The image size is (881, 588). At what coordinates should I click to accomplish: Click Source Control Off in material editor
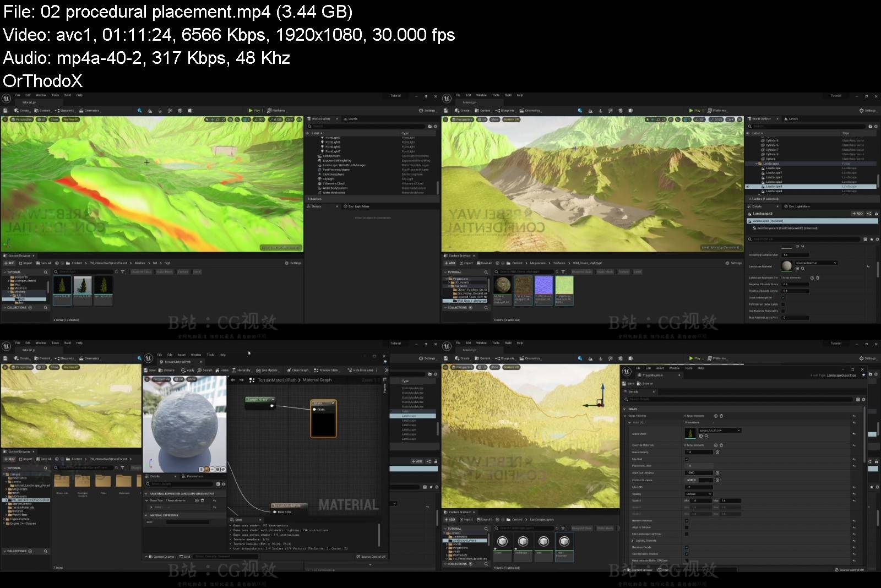[x=371, y=557]
